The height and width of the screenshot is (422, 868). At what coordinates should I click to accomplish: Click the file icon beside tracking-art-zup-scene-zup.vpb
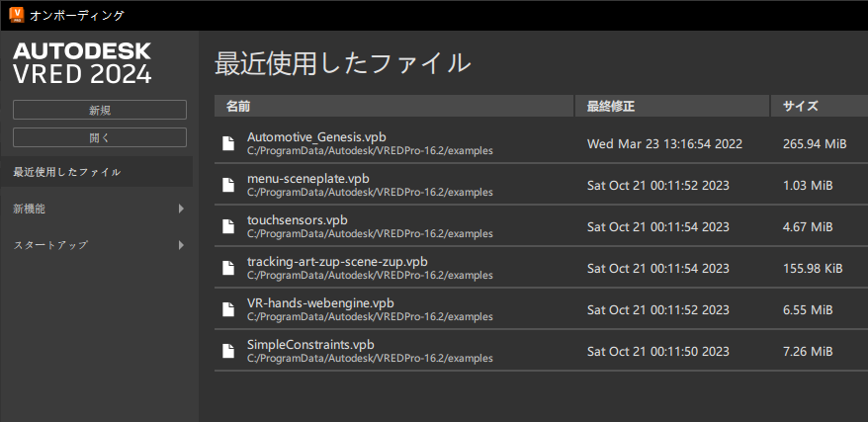[x=228, y=268]
